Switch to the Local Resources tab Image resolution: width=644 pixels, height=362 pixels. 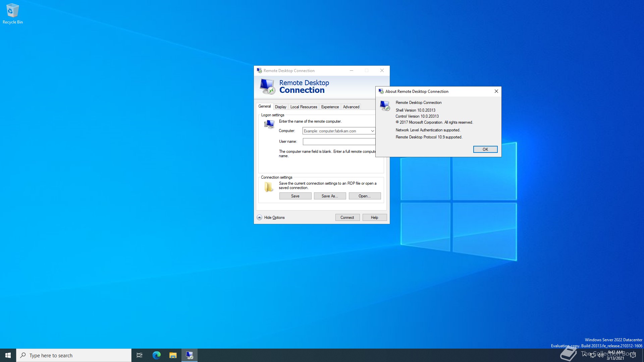coord(304,107)
